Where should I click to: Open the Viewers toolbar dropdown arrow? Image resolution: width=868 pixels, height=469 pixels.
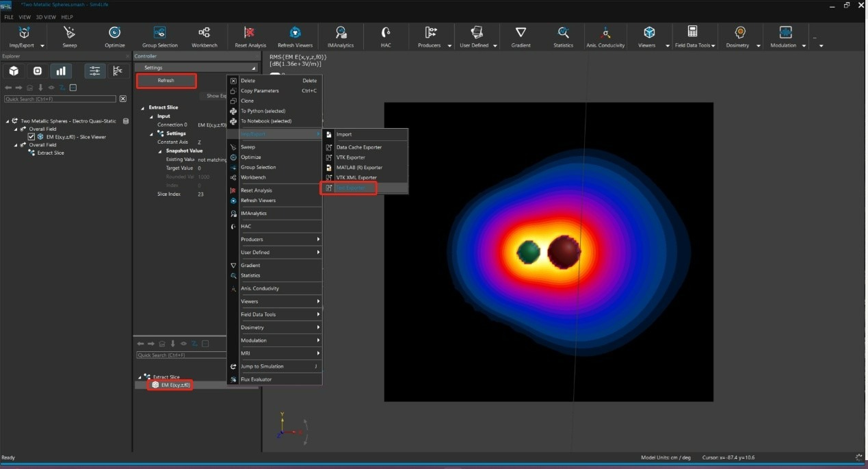[667, 46]
